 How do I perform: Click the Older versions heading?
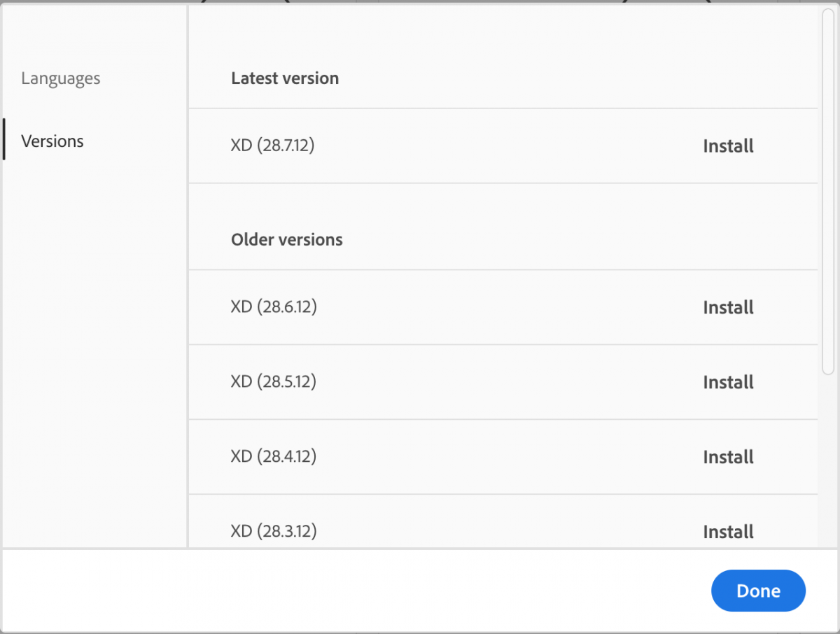[x=287, y=240]
